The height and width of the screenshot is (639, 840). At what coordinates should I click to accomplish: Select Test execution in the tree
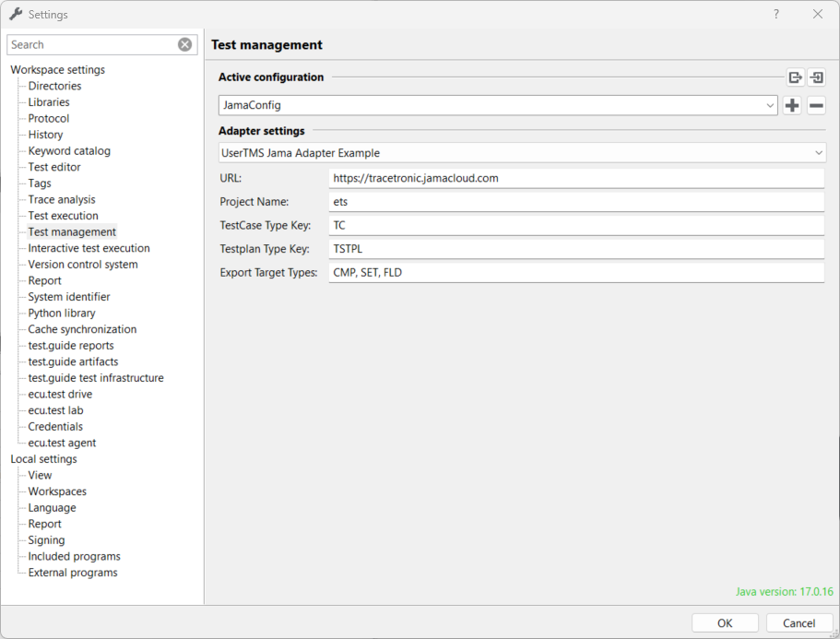[64, 216]
